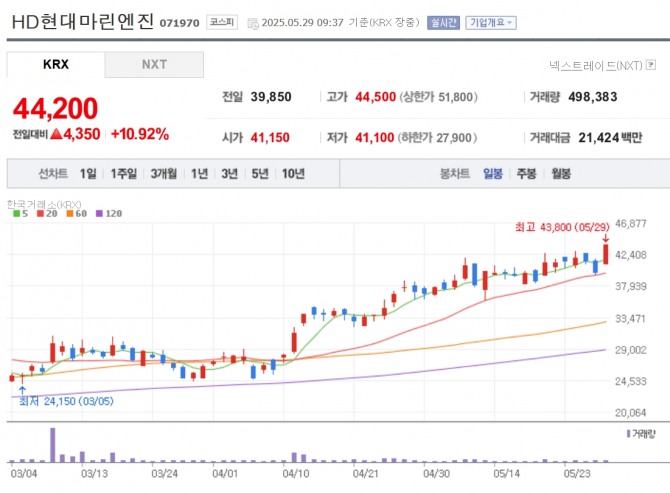This screenshot has height=493, width=670.
Task: Click the 05/23 date axis label
Action: 577,473
